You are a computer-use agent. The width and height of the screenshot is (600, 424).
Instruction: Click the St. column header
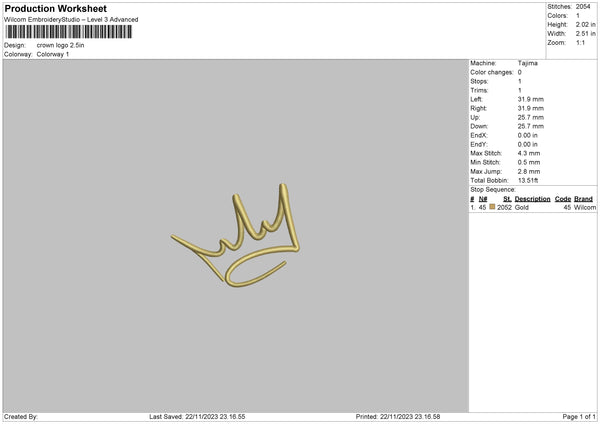507,199
